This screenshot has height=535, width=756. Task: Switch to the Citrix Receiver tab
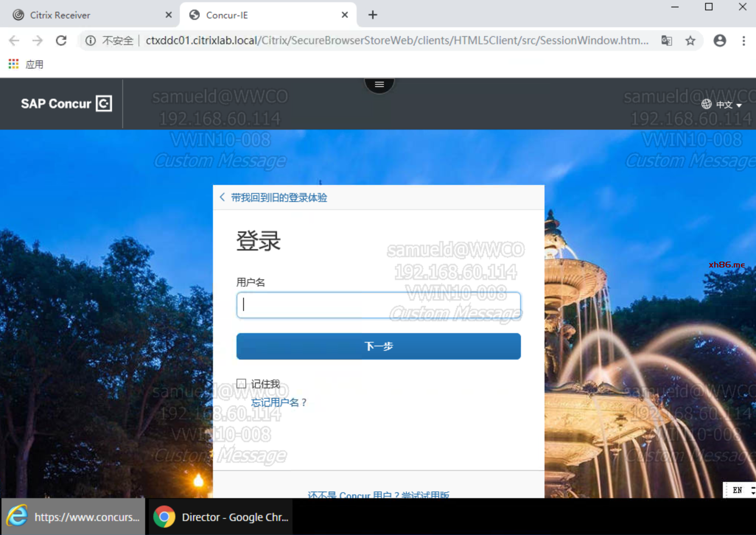click(x=60, y=15)
